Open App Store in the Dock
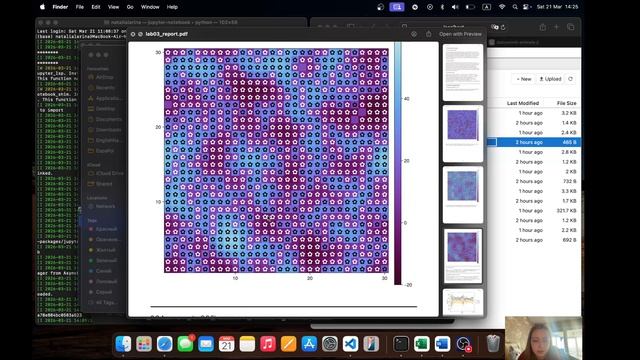Screen dimensions: 640x360 309,344
